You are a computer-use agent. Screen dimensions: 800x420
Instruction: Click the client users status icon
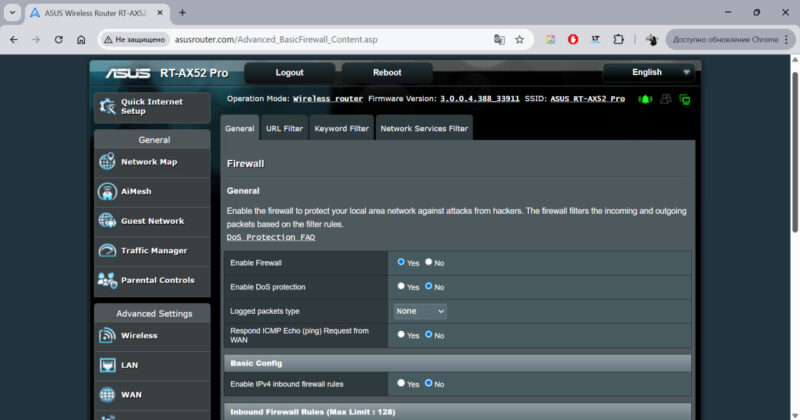tap(666, 99)
